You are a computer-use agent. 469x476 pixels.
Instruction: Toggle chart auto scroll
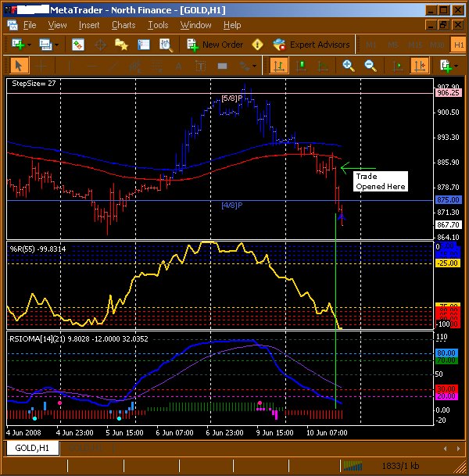(397, 66)
